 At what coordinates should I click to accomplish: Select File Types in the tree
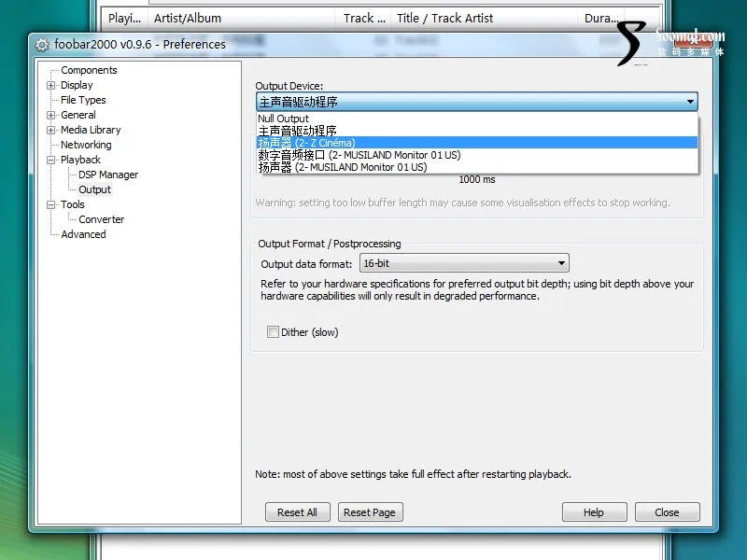83,100
